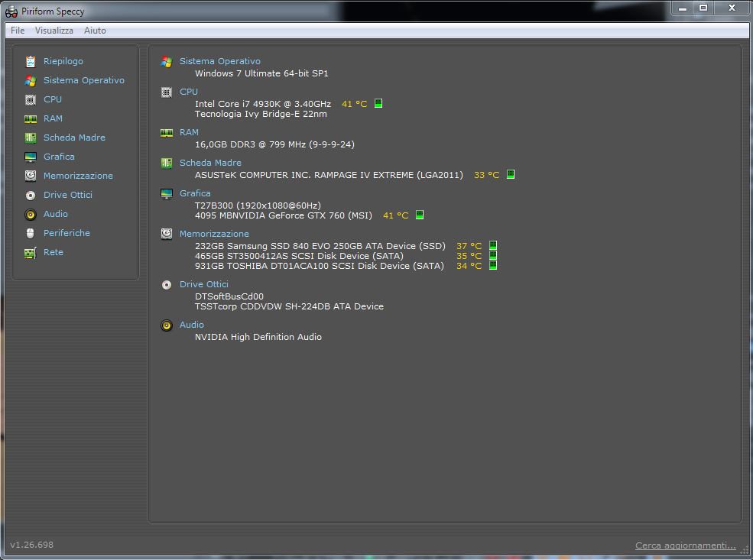The height and width of the screenshot is (560, 753).
Task: Click the speaker icon beside Audio heading
Action: [x=167, y=325]
